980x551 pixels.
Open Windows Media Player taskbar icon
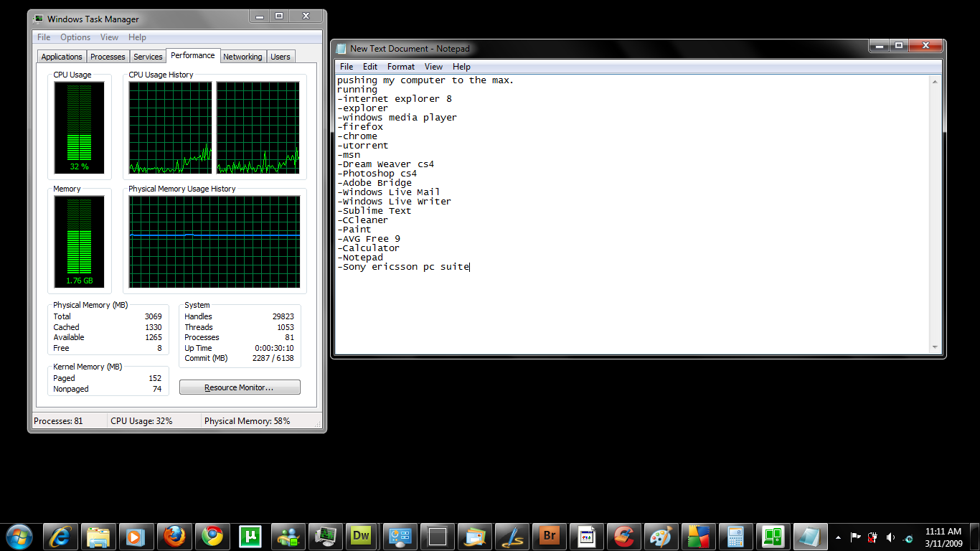click(x=136, y=536)
